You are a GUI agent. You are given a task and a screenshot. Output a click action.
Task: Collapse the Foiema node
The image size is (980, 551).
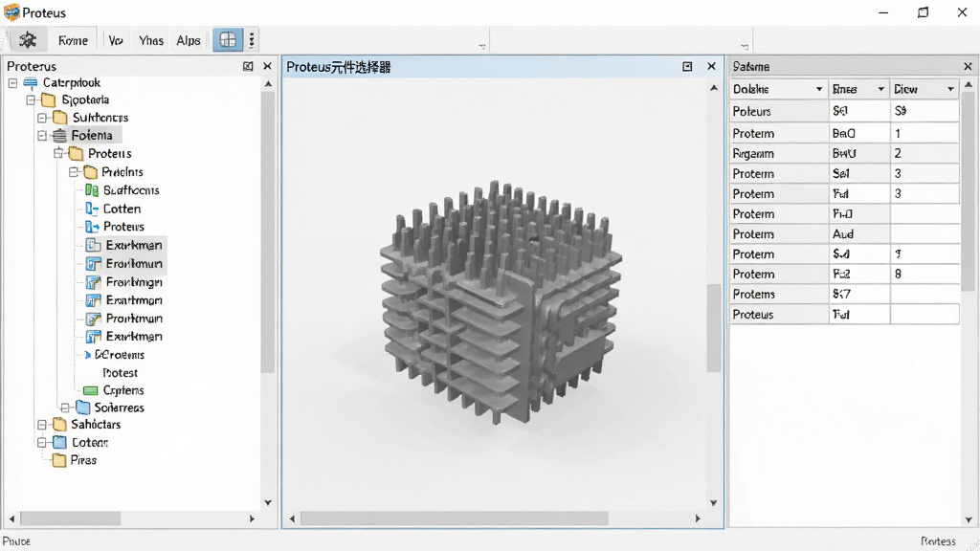[x=42, y=136]
